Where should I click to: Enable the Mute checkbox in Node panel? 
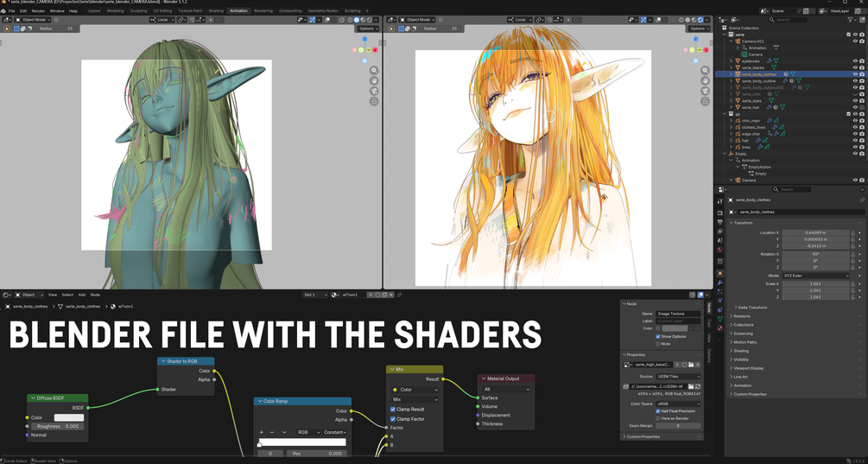coord(657,344)
